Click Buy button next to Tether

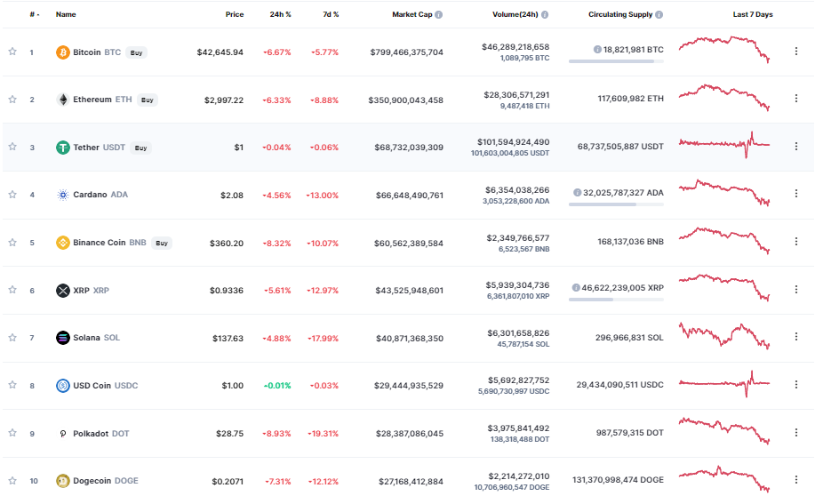point(140,148)
